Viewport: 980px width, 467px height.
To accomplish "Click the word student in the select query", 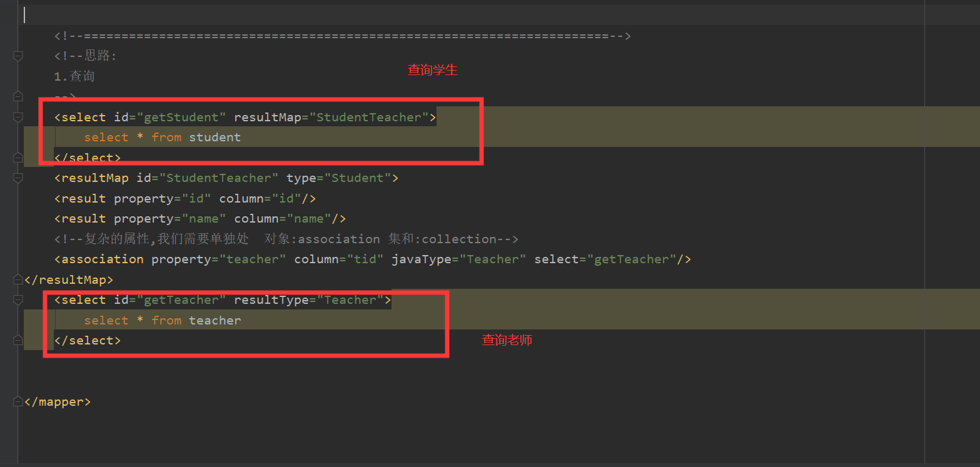I will coord(215,138).
